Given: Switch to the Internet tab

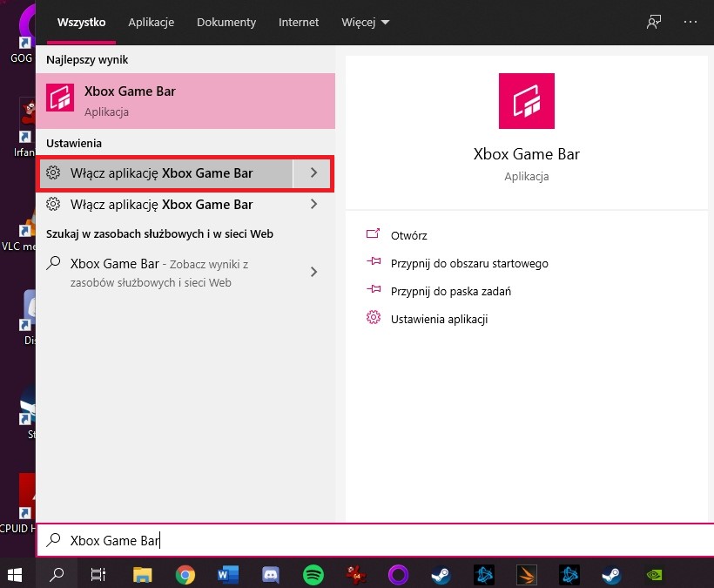Looking at the screenshot, I should (x=299, y=22).
